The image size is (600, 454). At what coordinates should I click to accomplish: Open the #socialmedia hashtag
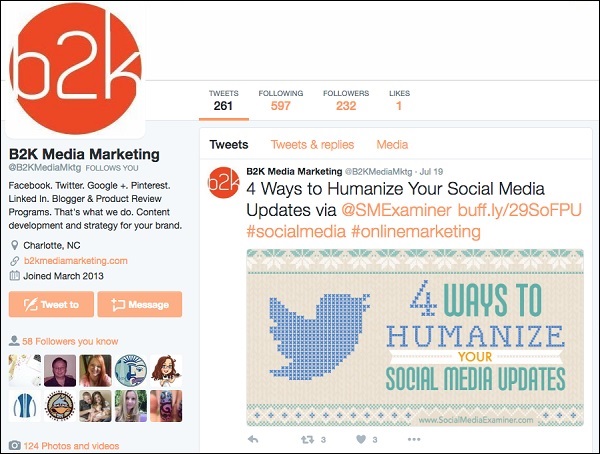(296, 231)
